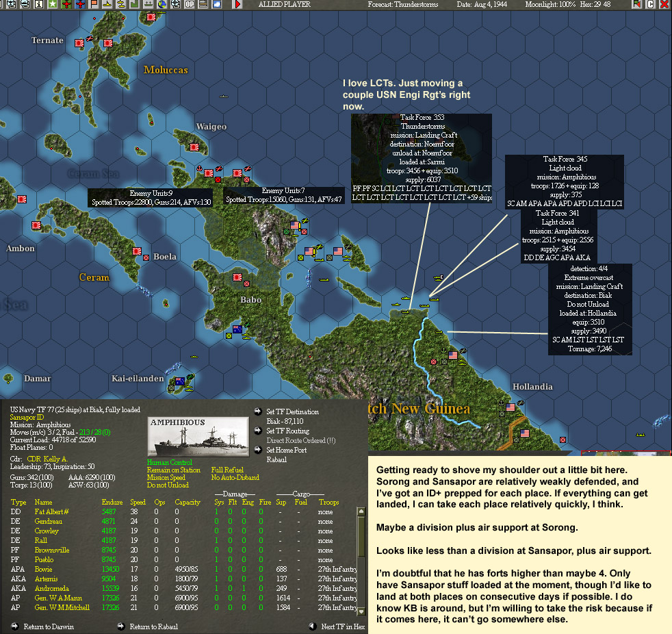Toggle No Auto-Disband

coord(235,477)
